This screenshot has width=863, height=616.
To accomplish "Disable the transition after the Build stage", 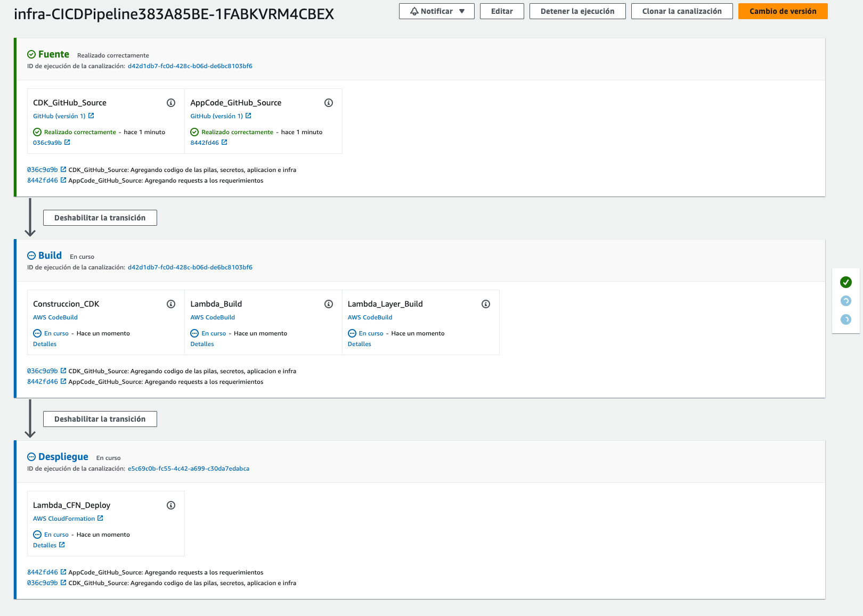I will (x=100, y=419).
